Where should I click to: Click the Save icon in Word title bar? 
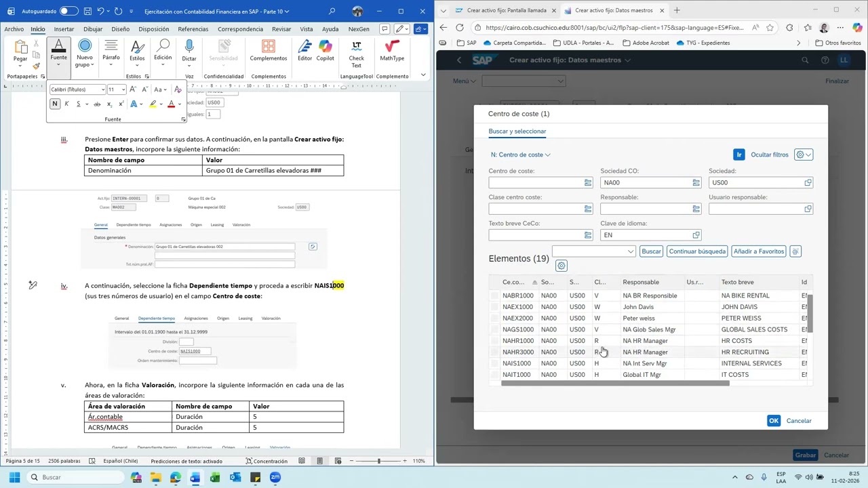coord(87,11)
